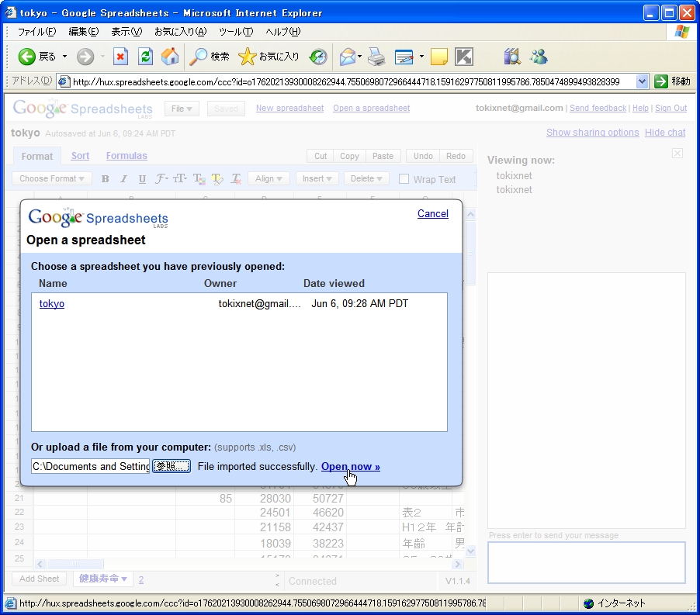
Task: Print the page with the printer icon
Action: [x=377, y=57]
